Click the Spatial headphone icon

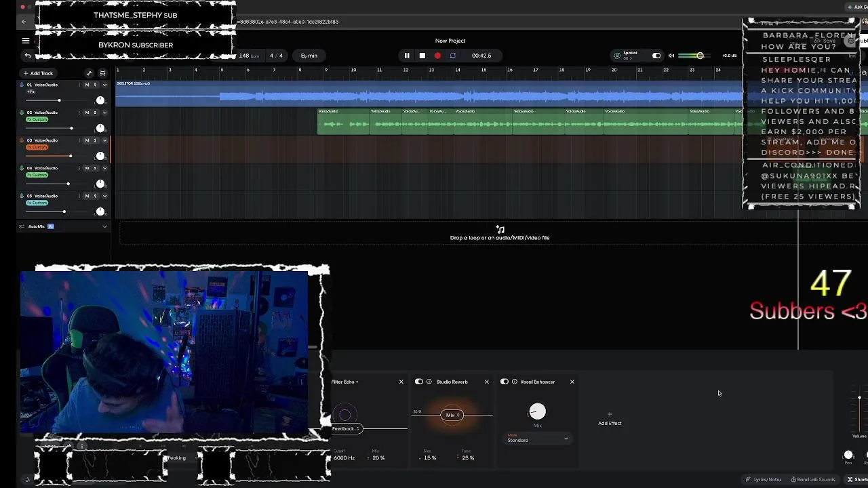[617, 56]
